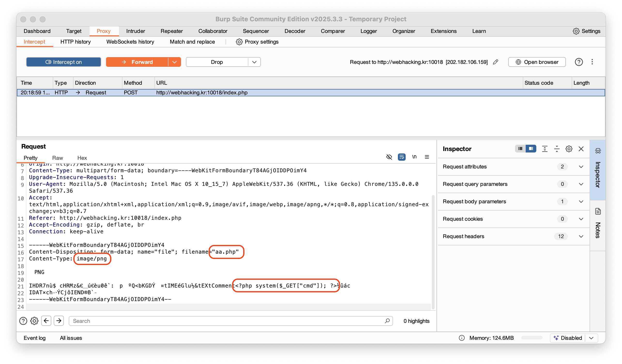
Task: Open the help question mark icon near Open browser
Action: [x=579, y=62]
